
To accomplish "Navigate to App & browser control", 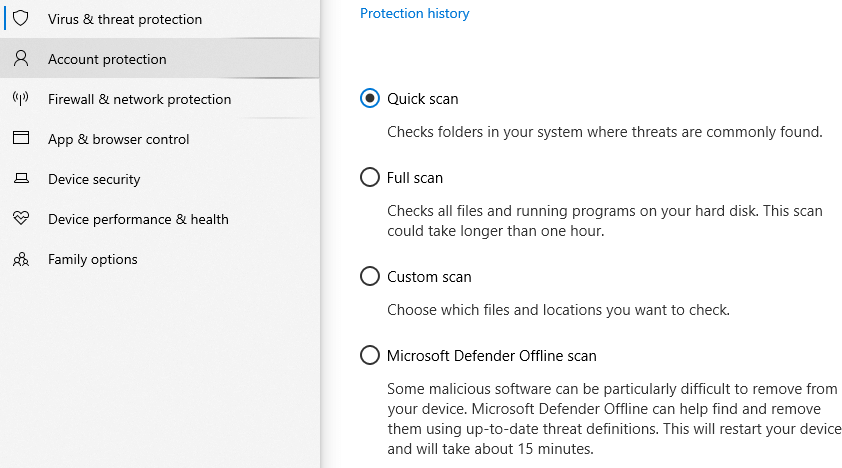I will point(159,139).
